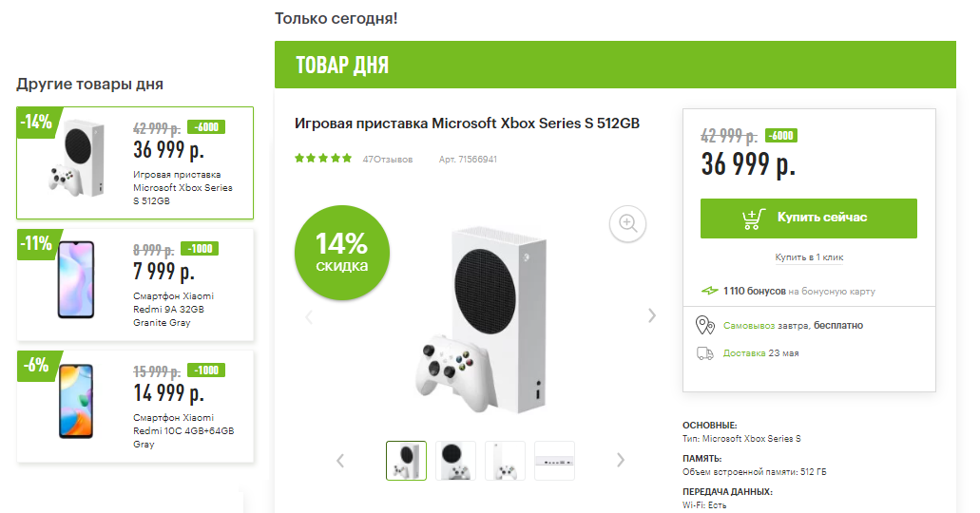Click the five-star rating icons
The height and width of the screenshot is (513, 980).
(x=323, y=159)
